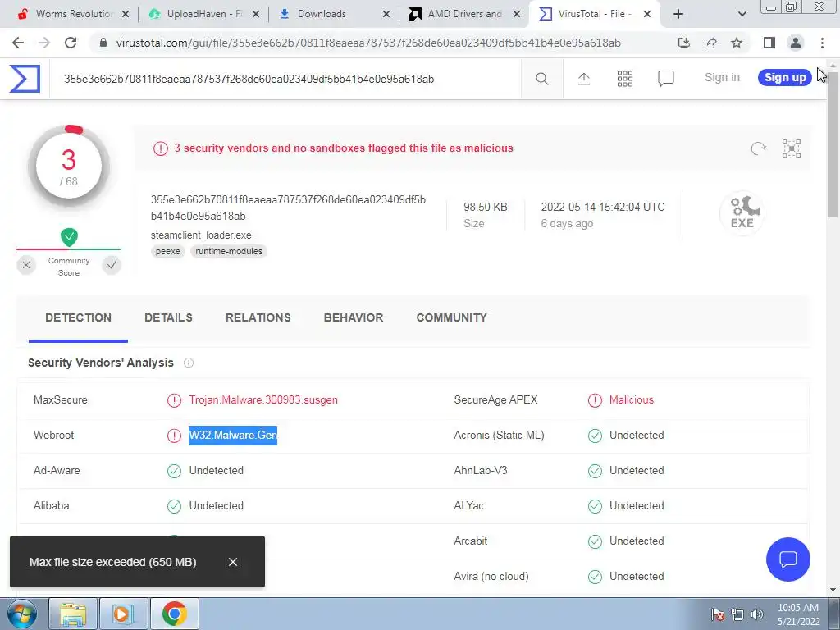Click the runtime-modules tag
This screenshot has height=630, width=840.
[x=229, y=251]
